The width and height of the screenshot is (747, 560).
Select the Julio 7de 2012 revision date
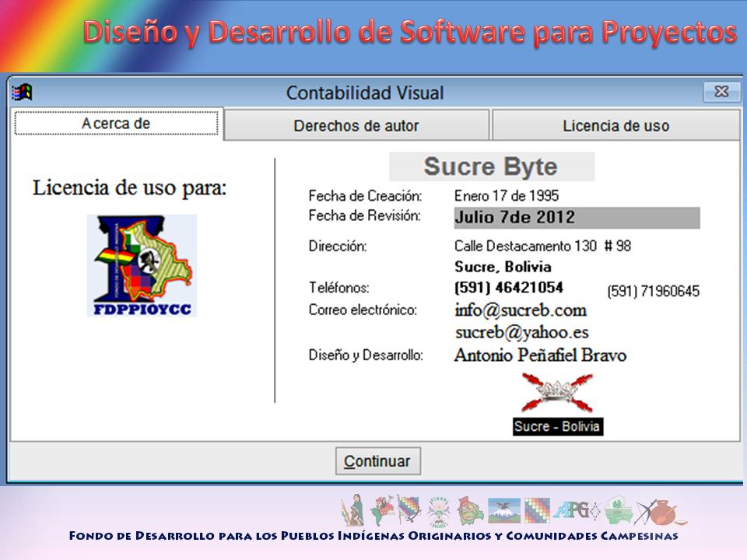577,218
